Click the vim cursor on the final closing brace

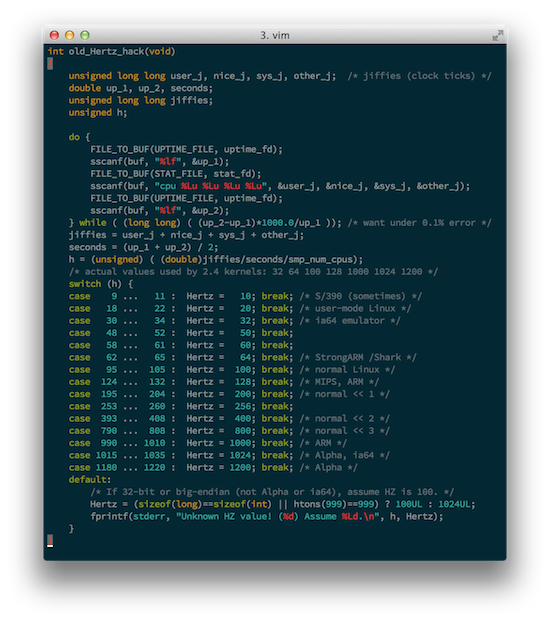[50, 541]
